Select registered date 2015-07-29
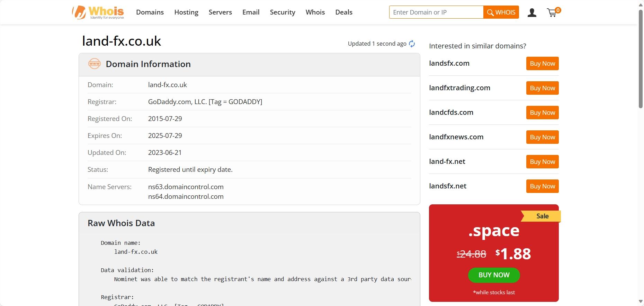This screenshot has width=644, height=306. (x=165, y=119)
